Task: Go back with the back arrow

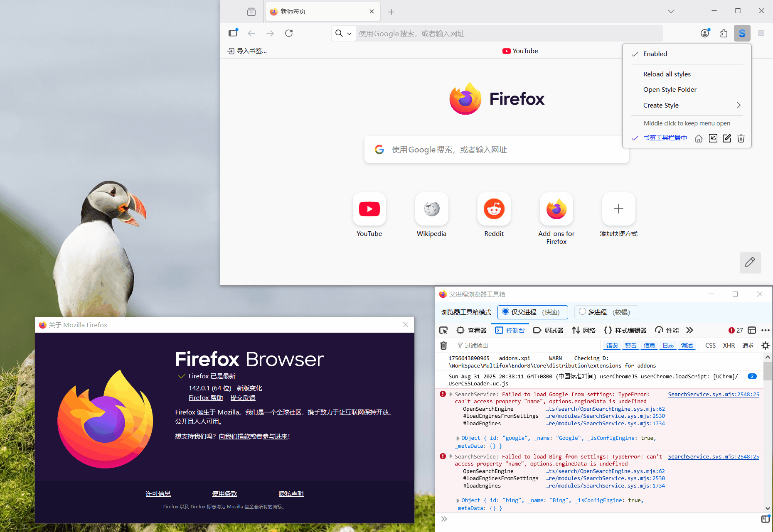Action: (x=251, y=33)
